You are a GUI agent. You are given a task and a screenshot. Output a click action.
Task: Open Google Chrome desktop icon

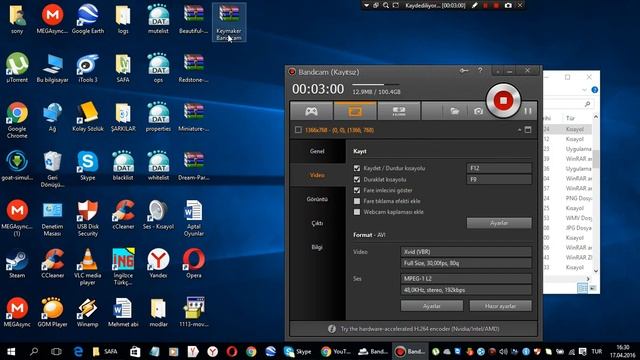click(17, 120)
